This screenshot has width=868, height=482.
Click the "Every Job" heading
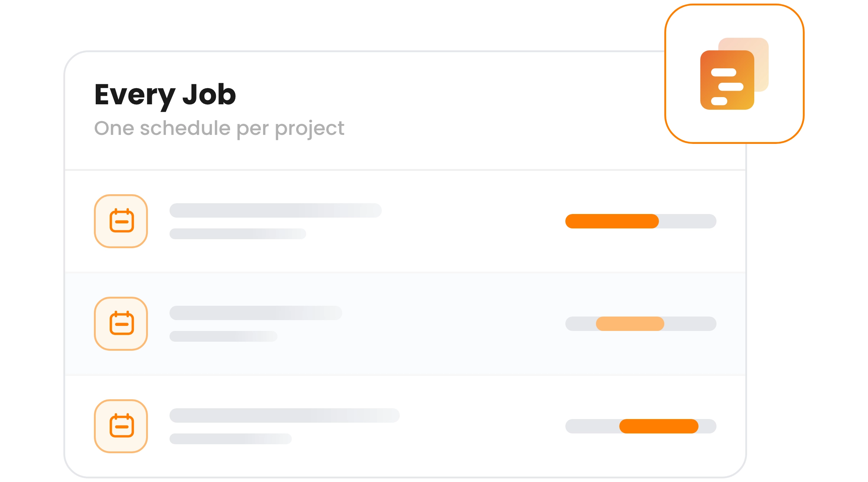pyautogui.click(x=165, y=95)
